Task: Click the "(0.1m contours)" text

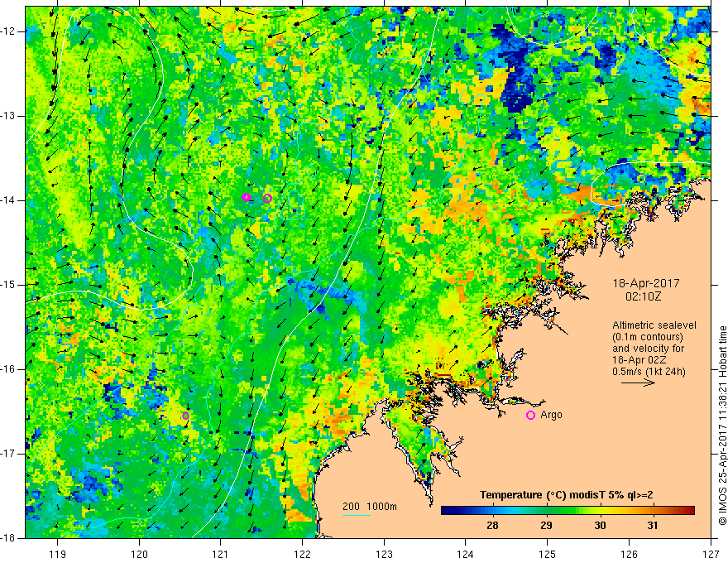Action: 648,337
